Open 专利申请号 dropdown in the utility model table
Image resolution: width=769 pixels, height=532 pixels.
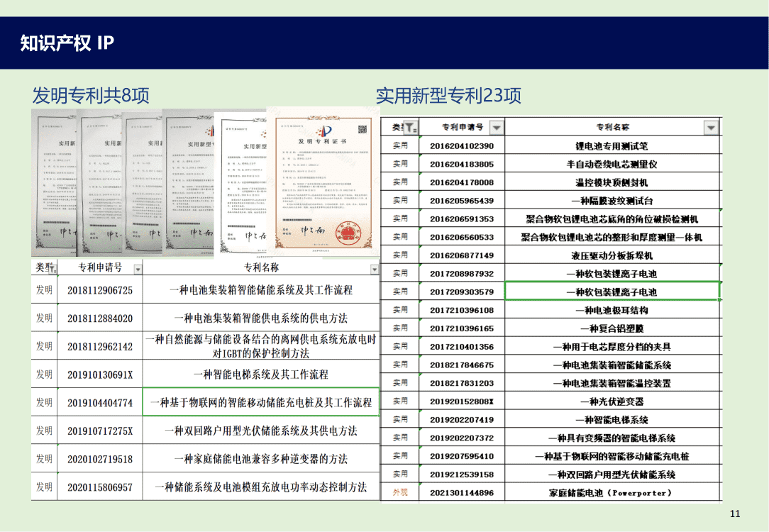(x=497, y=128)
